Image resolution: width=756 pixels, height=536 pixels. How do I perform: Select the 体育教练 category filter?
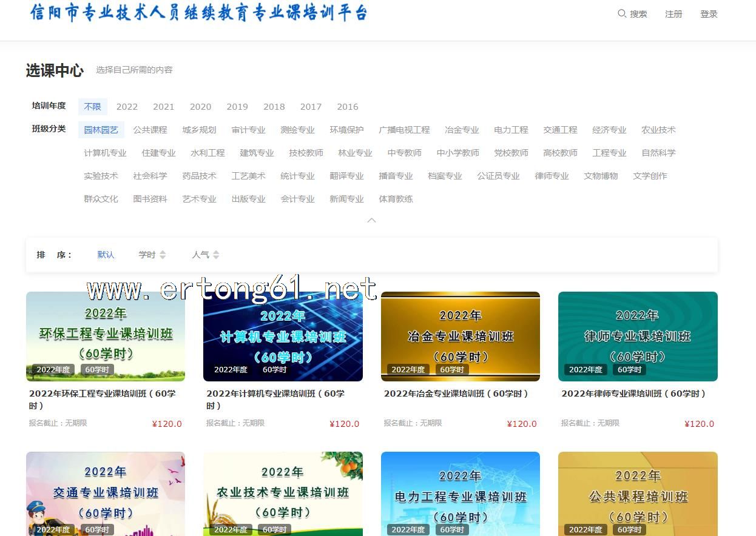point(396,199)
